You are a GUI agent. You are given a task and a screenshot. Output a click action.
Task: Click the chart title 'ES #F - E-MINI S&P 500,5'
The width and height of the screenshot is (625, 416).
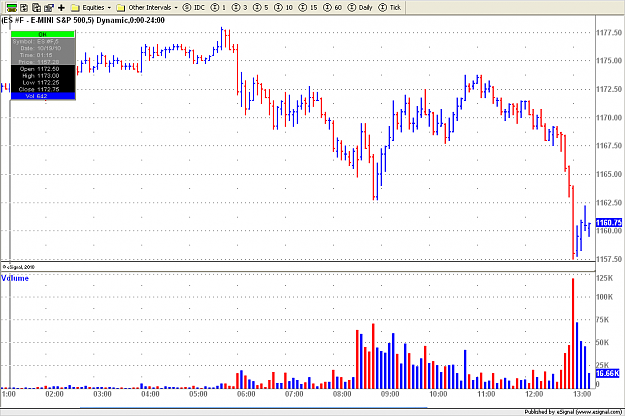pyautogui.click(x=47, y=20)
